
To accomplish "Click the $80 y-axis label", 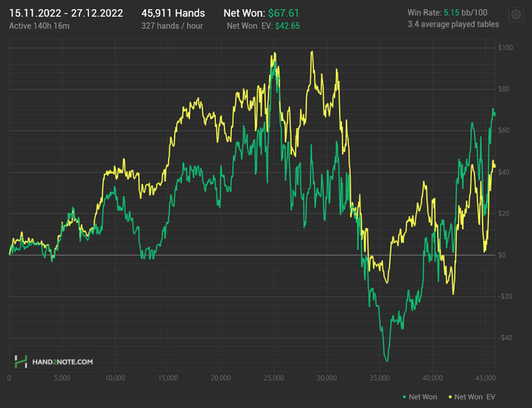I will click(x=504, y=89).
